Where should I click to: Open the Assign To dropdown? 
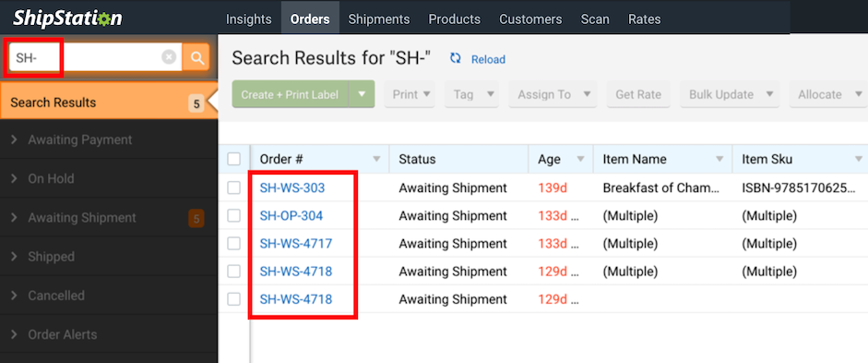point(553,94)
